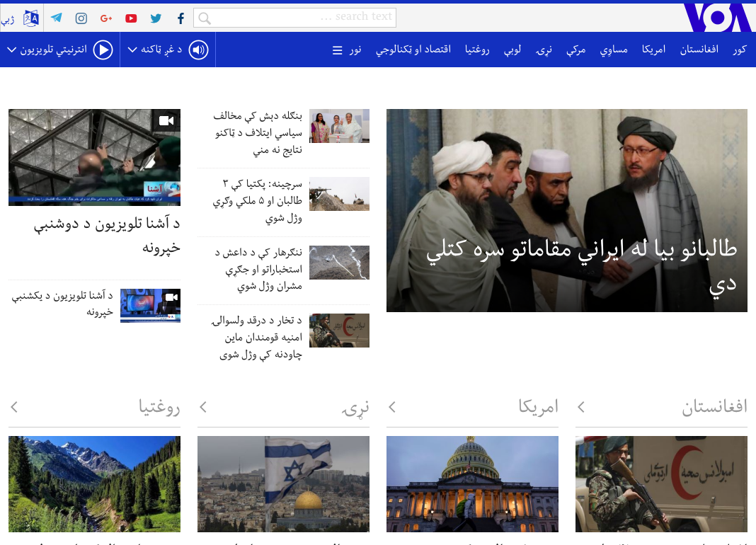Image resolution: width=756 pixels, height=545 pixels.
Task: Open the language translation icon
Action: click(30, 18)
